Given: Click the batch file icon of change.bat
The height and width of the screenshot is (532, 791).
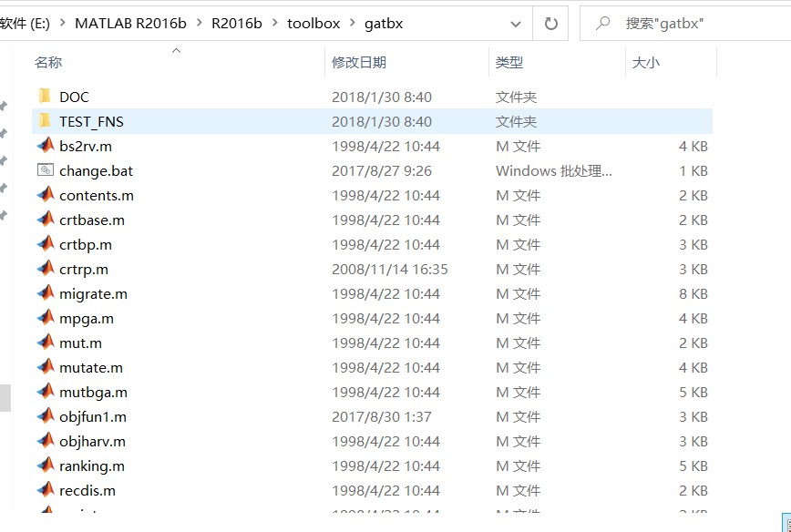Looking at the screenshot, I should pos(46,170).
